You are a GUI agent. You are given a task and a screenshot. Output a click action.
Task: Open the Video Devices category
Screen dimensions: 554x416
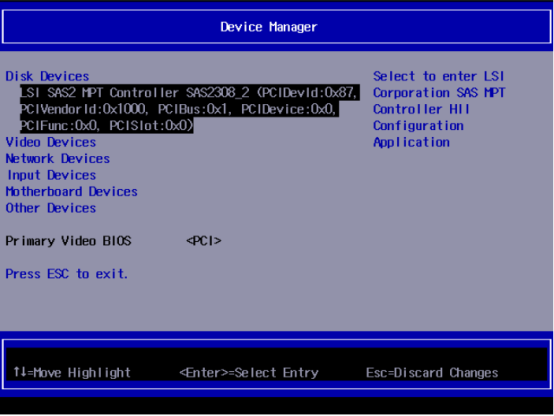click(x=51, y=142)
